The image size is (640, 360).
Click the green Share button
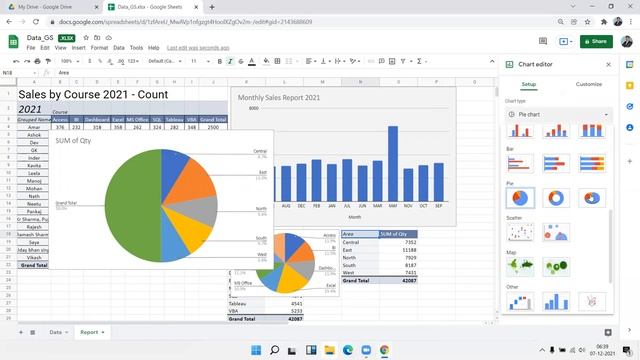[596, 41]
